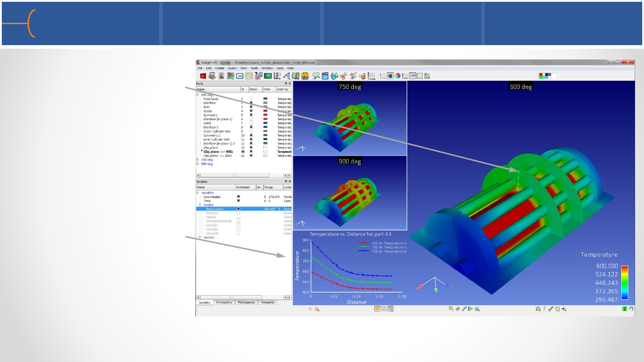Select the Clip_plane ->> 0002 part
The height and width of the screenshot is (362, 644).
pos(218,156)
